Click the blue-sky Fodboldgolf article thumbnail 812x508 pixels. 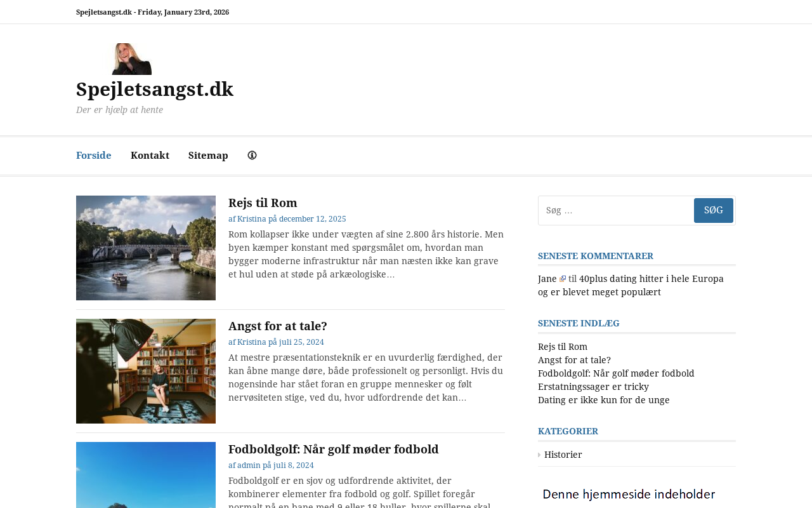click(146, 475)
